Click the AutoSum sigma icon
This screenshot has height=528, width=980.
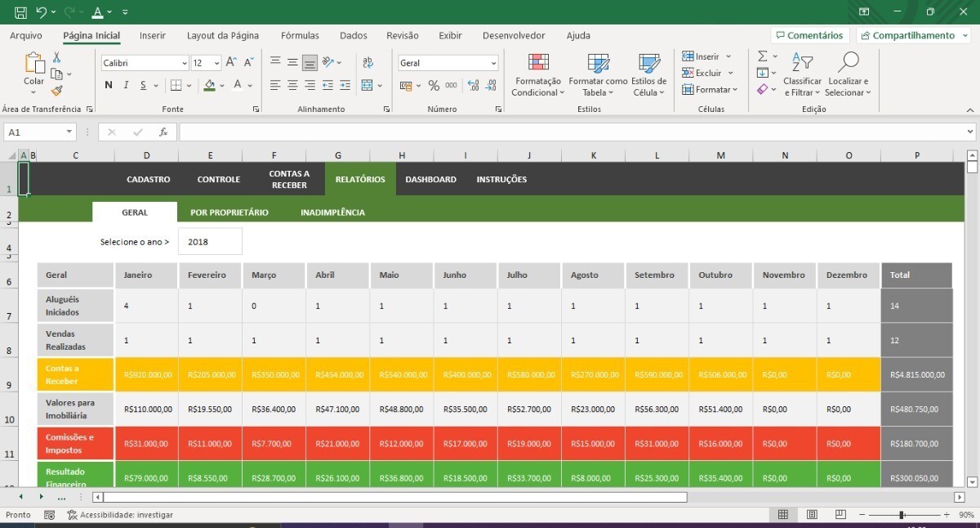762,56
